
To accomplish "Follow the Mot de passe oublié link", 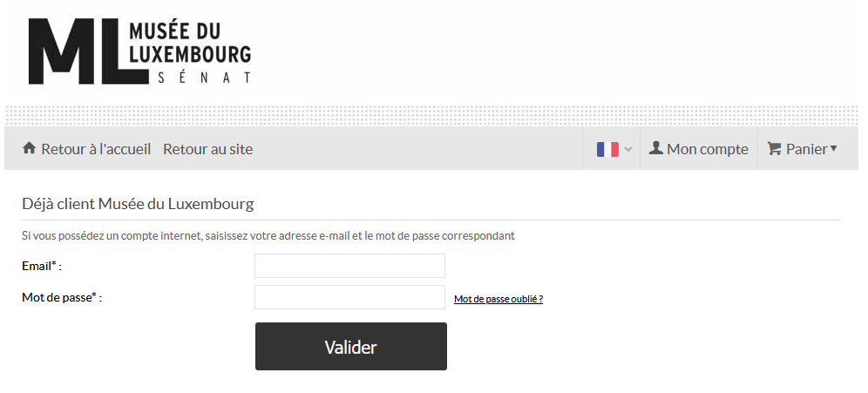I will pos(498,299).
